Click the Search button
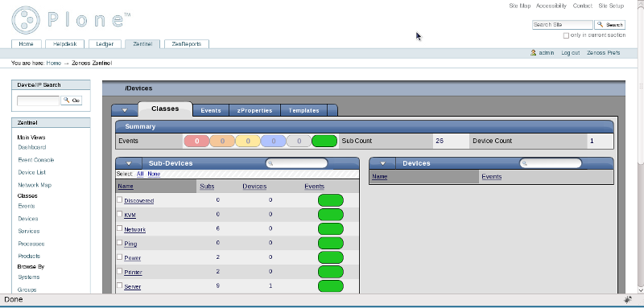This screenshot has width=644, height=308. click(x=610, y=25)
